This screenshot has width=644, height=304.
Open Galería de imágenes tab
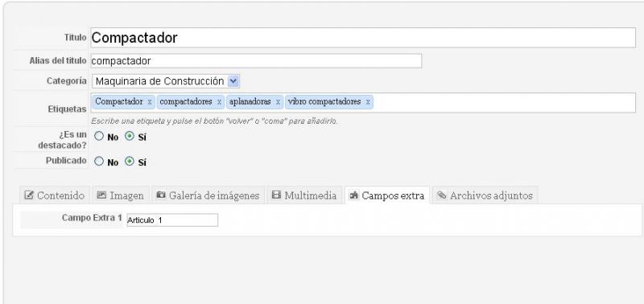click(x=208, y=195)
